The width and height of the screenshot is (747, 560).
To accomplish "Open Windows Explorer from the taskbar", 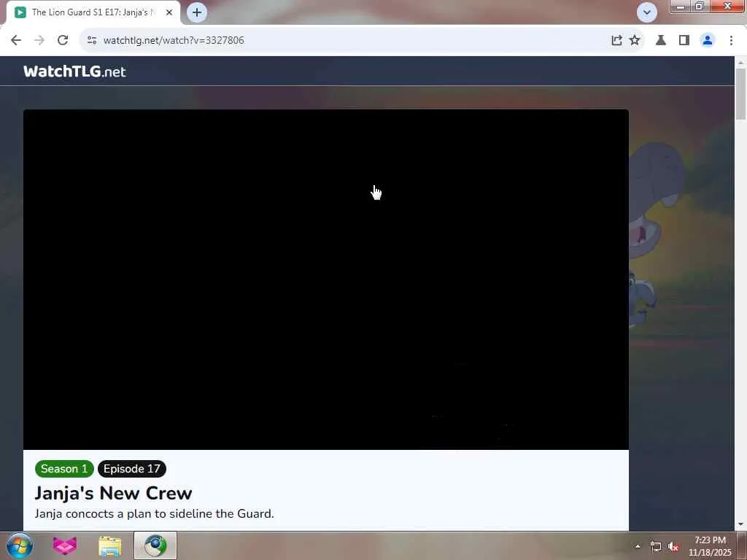I will pyautogui.click(x=110, y=545).
